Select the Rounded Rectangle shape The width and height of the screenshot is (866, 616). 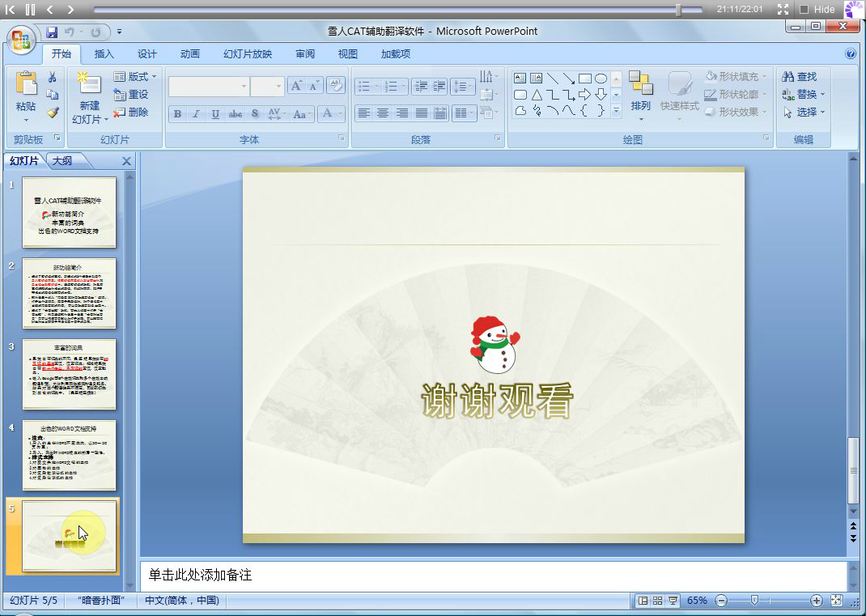point(520,95)
